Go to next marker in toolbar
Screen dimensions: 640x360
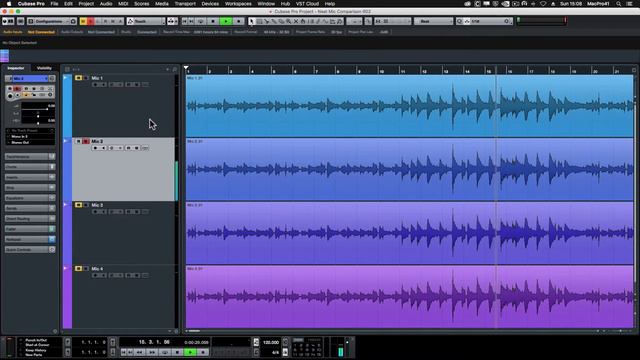[x=191, y=21]
